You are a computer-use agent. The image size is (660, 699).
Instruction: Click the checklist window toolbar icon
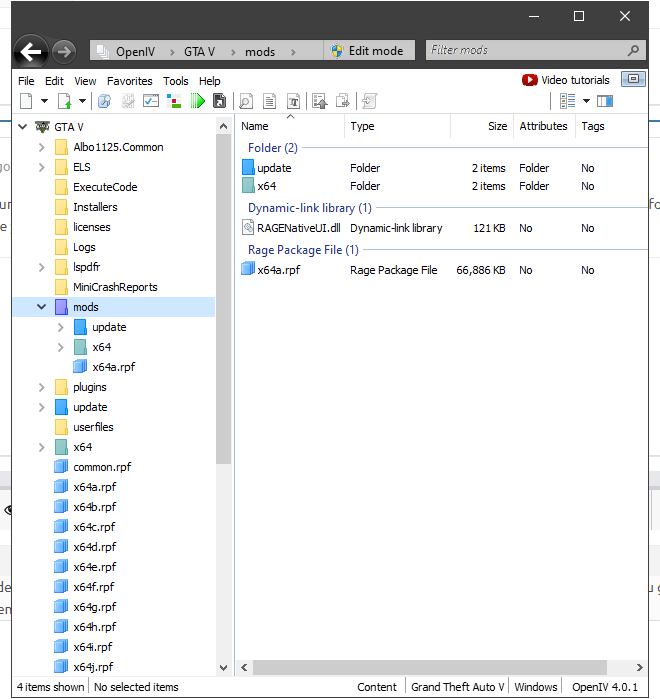point(151,101)
